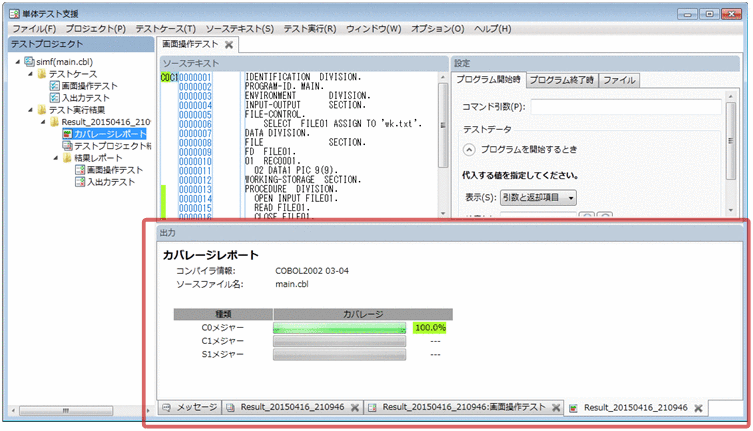Click the PROGRAM-ID. MAIN. source line
The width and height of the screenshot is (753, 431).
click(284, 86)
